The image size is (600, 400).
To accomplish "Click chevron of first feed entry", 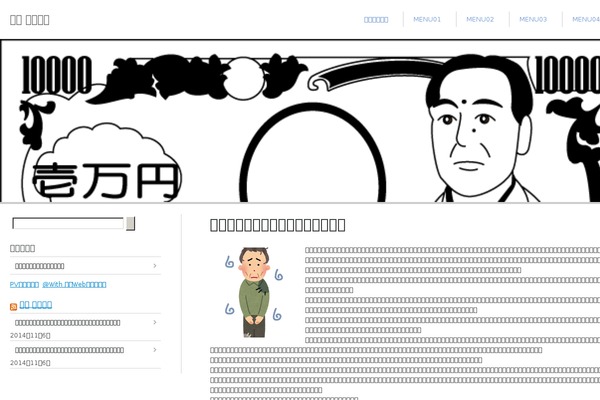I will tap(155, 322).
